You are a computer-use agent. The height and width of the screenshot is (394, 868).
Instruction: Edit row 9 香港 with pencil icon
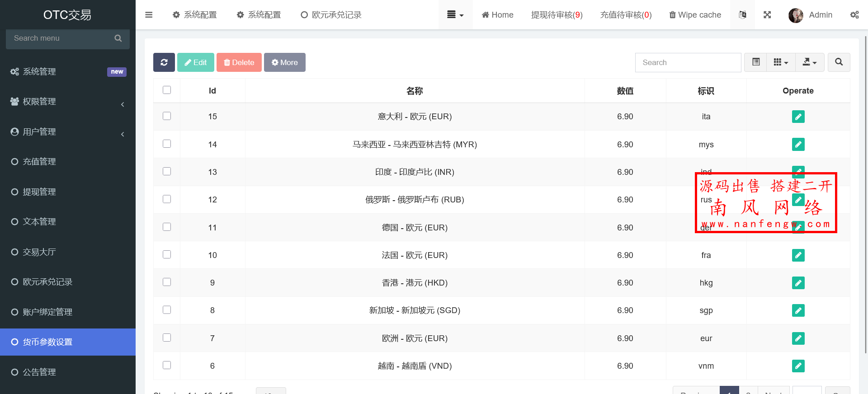click(798, 283)
